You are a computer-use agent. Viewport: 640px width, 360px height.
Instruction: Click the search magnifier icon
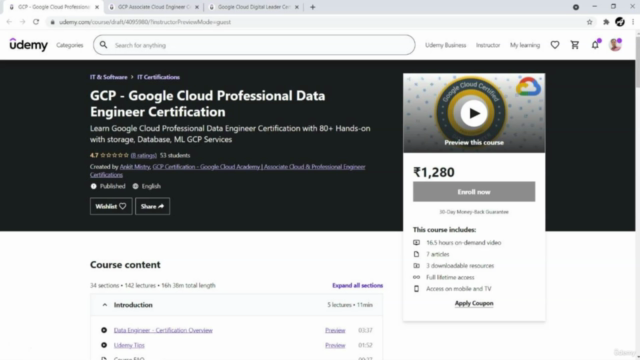pos(104,45)
